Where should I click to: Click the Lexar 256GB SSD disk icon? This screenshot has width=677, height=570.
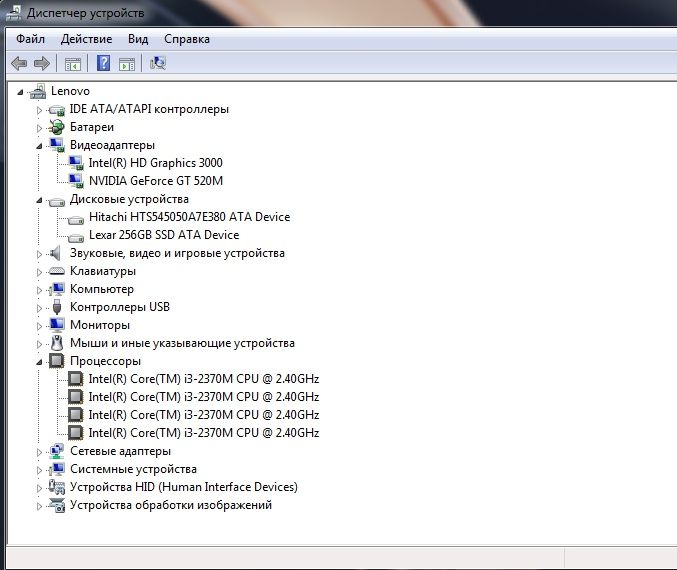[x=76, y=237]
